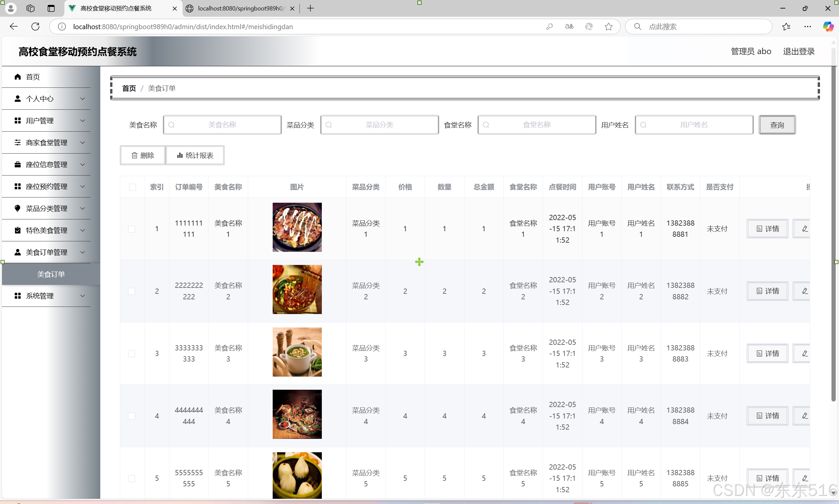
Task: Click the 查询 search button
Action: coord(777,125)
